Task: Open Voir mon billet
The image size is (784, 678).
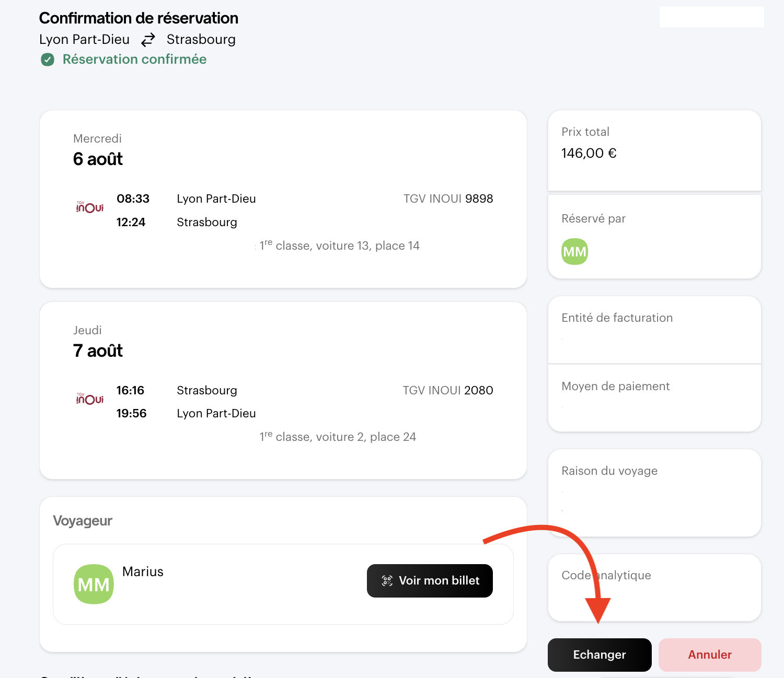Action: pos(430,581)
